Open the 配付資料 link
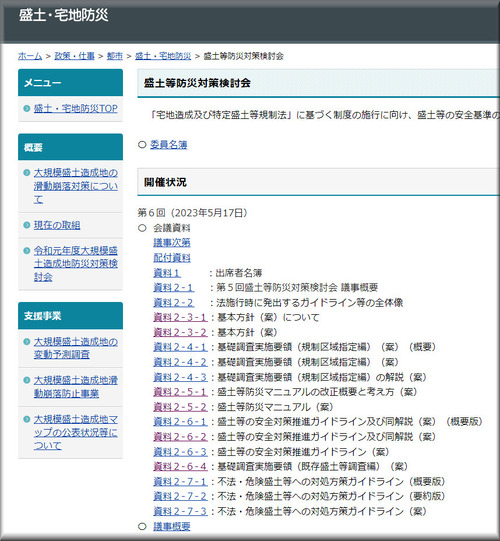The width and height of the screenshot is (500, 541). (172, 258)
